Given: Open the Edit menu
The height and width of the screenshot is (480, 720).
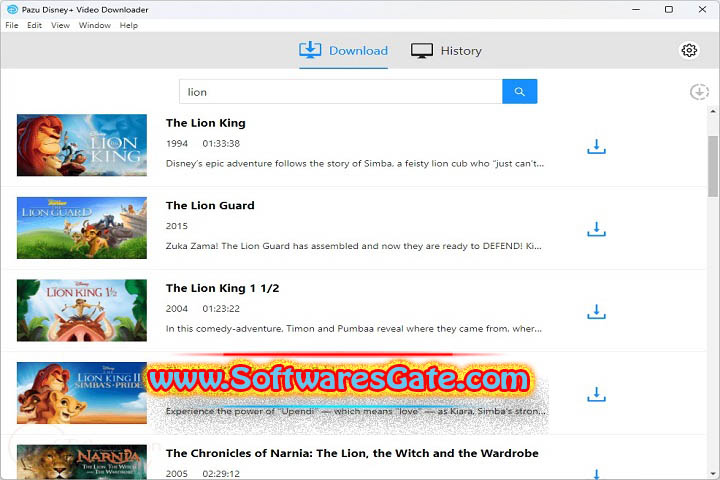Looking at the screenshot, I should click(x=34, y=25).
